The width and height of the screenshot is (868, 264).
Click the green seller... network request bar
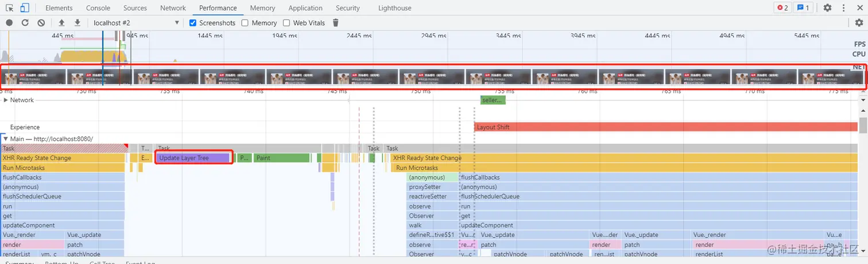coord(493,100)
